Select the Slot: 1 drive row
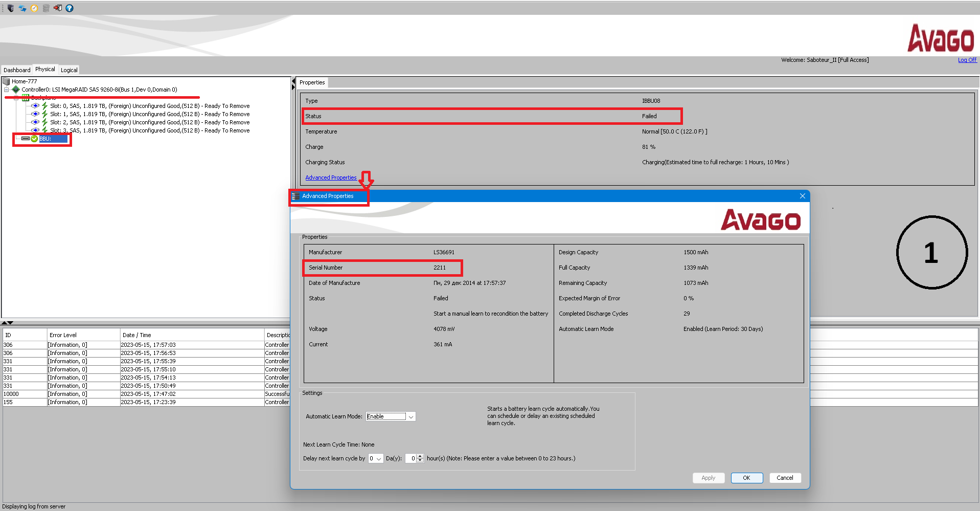 pyautogui.click(x=150, y=114)
